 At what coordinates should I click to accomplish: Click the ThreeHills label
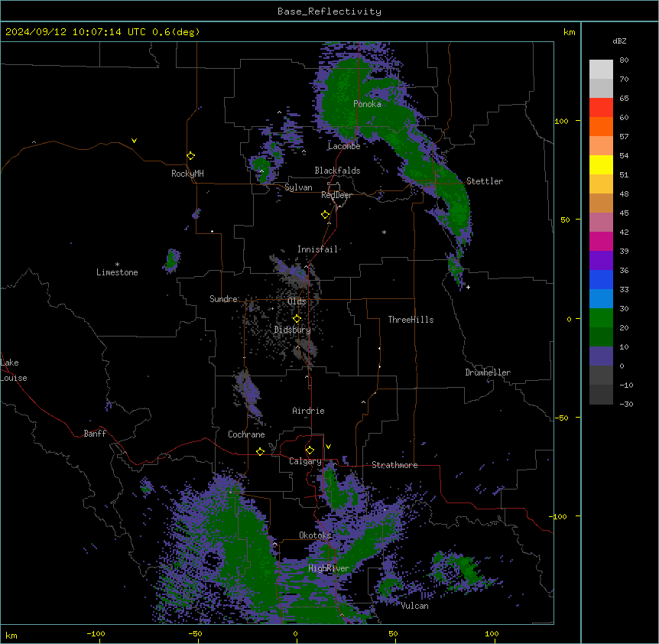411,320
